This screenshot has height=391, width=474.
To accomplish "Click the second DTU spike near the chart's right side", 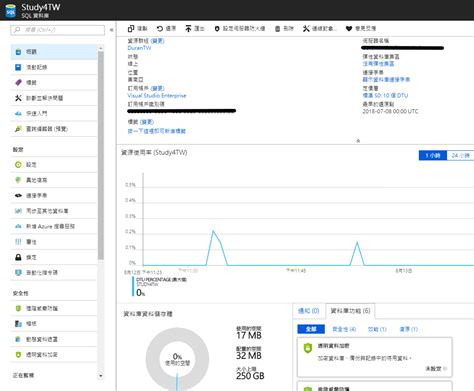I will click(x=357, y=243).
